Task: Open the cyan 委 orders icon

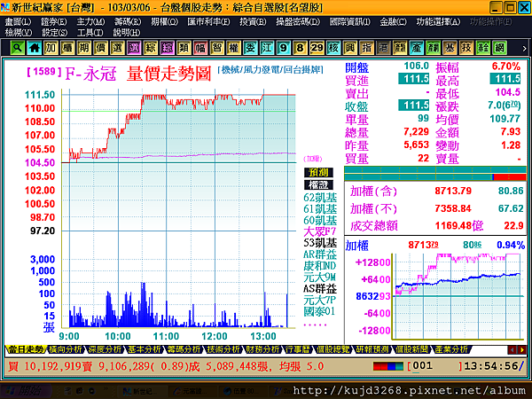Action: (250, 48)
